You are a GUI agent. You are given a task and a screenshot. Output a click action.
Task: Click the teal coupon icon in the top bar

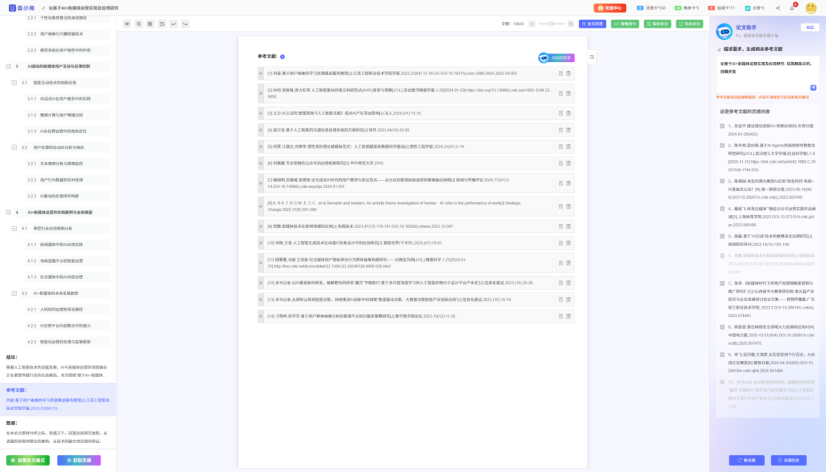[x=747, y=8]
